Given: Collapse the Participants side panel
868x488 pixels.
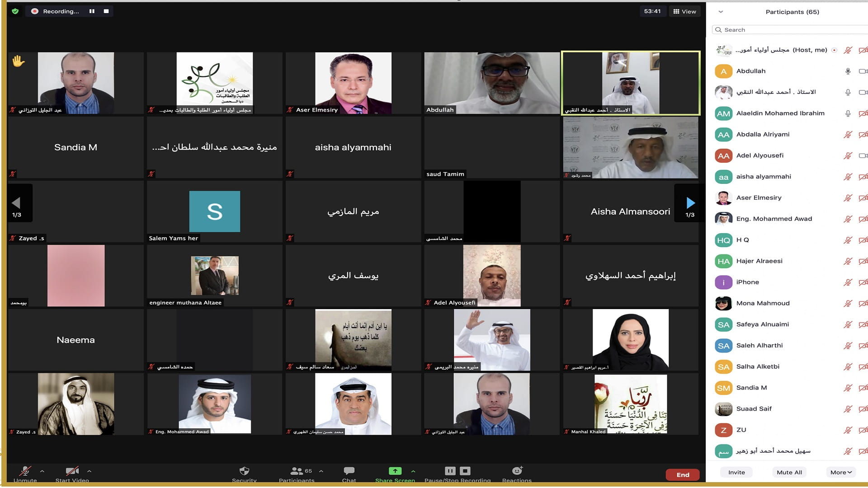Looking at the screenshot, I should 720,12.
